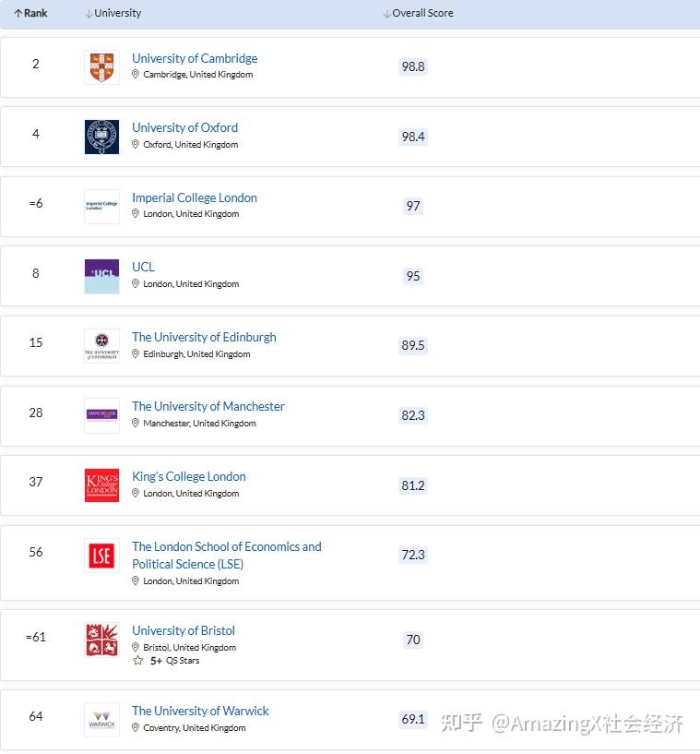Open the King's College London link
Viewport: 700px width, 754px height.
(x=189, y=476)
